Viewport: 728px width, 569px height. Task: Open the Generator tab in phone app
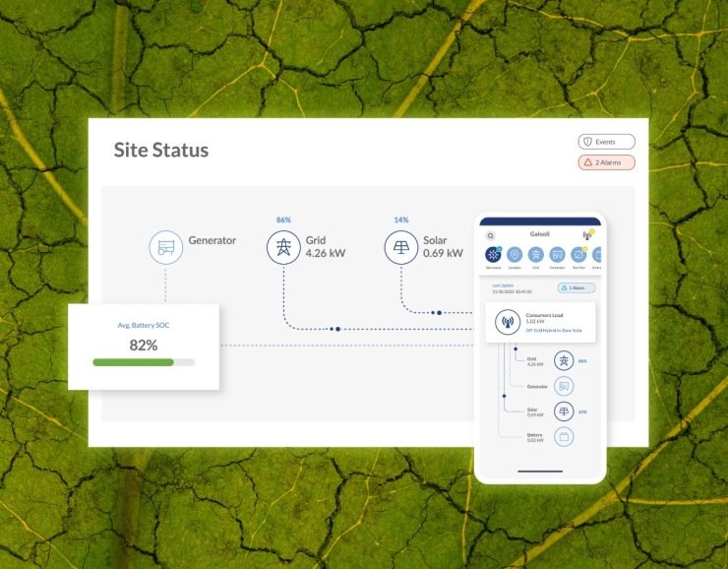[x=557, y=258]
